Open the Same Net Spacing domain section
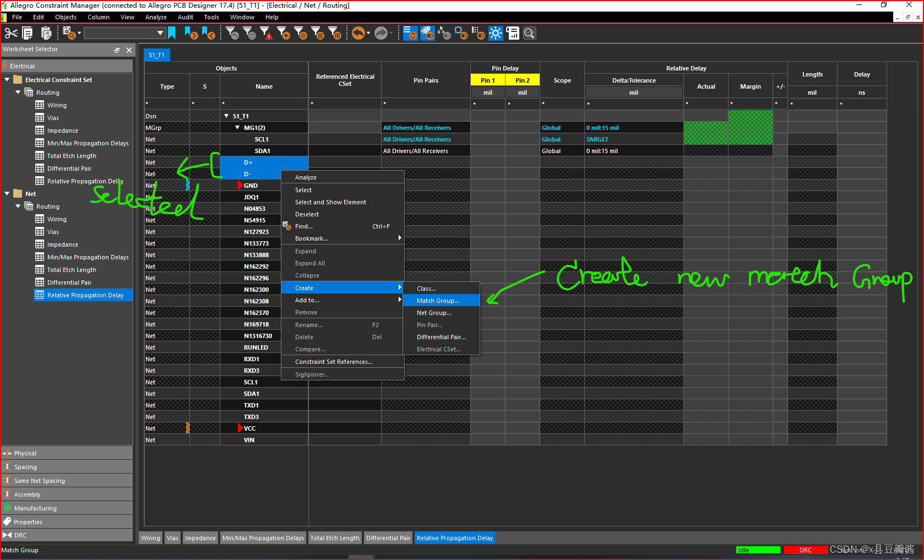924x560 pixels. [67, 481]
